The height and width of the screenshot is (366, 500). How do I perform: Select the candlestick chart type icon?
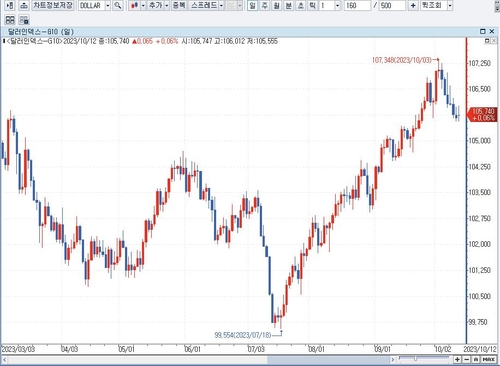pos(134,5)
